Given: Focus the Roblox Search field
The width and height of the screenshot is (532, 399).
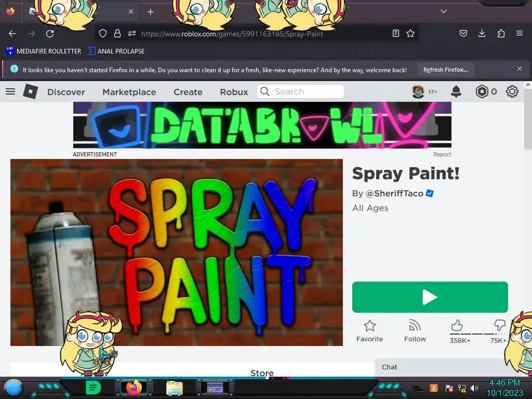Looking at the screenshot, I should tap(300, 91).
